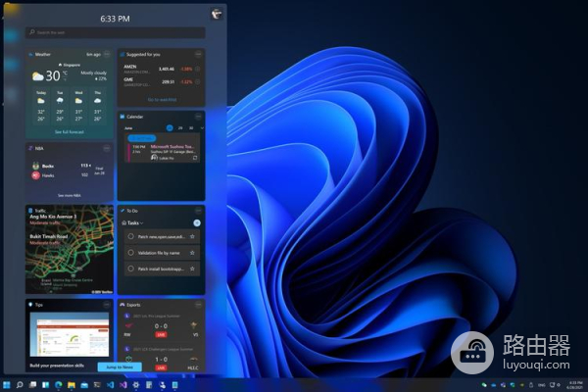Add AMZN stock to watchlist

(198, 69)
